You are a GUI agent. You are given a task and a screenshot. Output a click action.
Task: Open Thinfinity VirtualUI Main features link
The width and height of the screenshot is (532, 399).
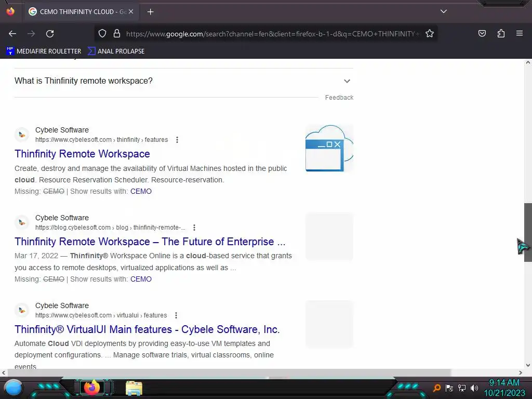(147, 329)
